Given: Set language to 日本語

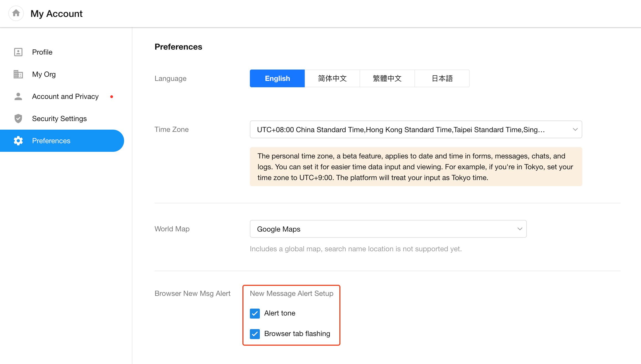Looking at the screenshot, I should 442,78.
